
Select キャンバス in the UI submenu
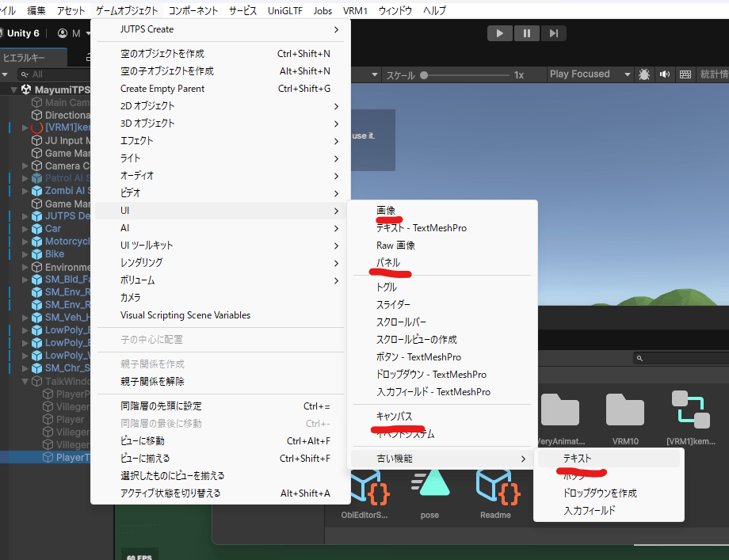point(394,416)
